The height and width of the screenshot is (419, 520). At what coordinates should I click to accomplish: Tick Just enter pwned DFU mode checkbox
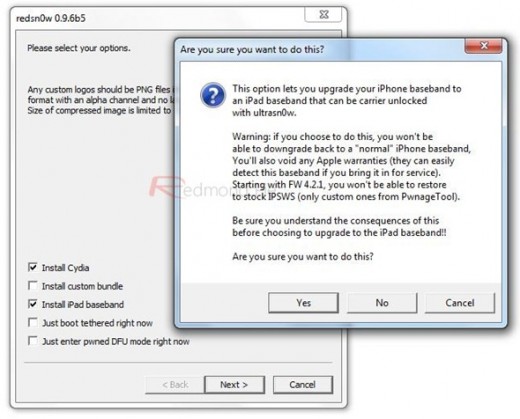(x=33, y=341)
